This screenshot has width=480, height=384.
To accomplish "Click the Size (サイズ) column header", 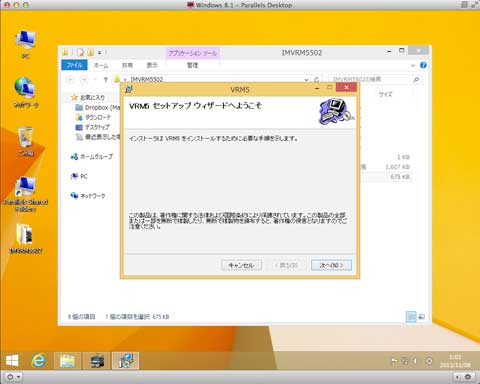I will point(385,95).
